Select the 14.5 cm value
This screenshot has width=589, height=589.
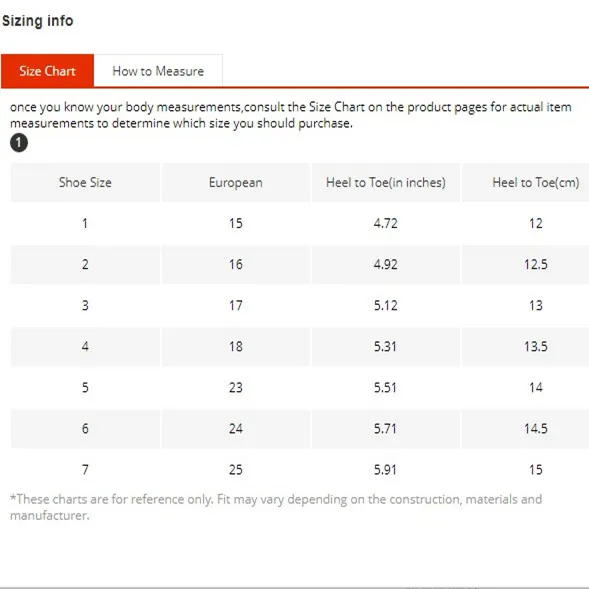tap(536, 429)
